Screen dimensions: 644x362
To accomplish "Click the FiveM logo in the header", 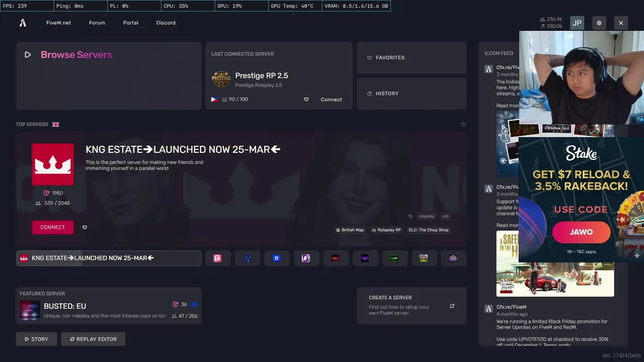I will pyautogui.click(x=23, y=23).
